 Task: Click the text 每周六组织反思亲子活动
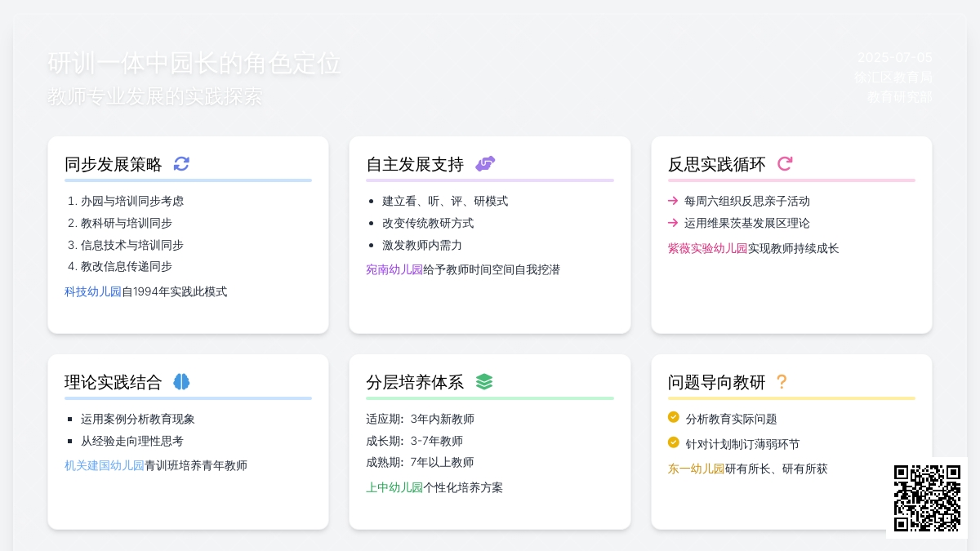click(x=747, y=201)
